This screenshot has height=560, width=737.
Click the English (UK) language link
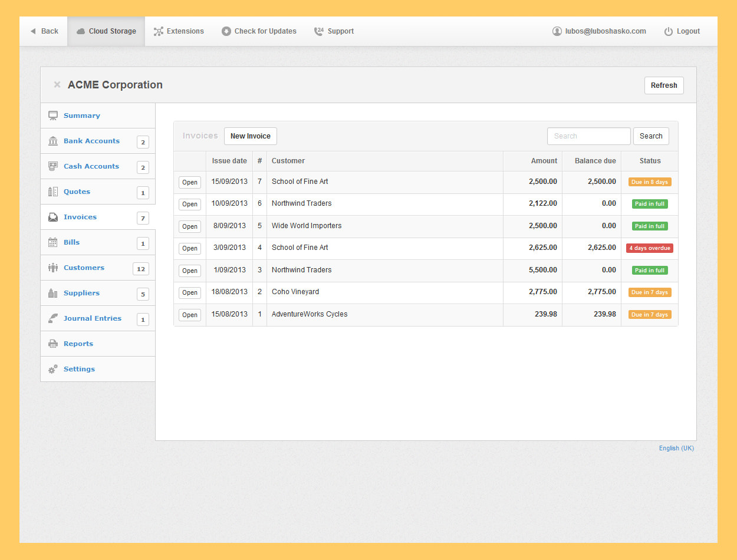(676, 448)
